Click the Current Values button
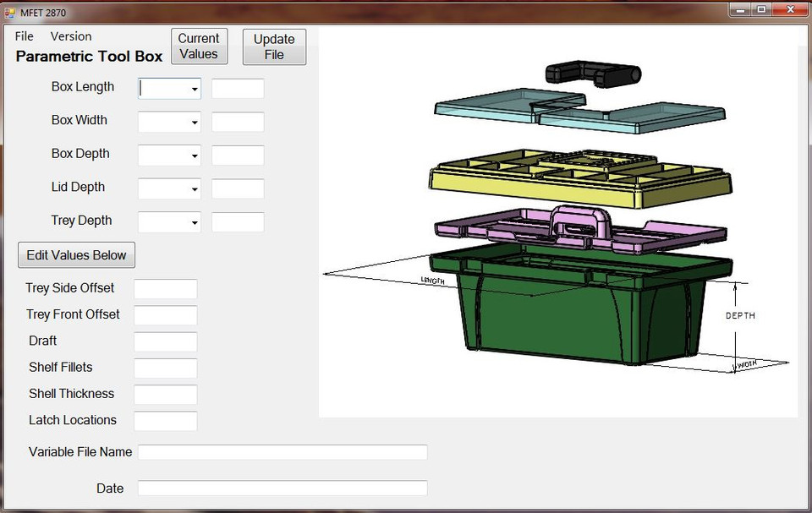The image size is (812, 513). click(199, 46)
